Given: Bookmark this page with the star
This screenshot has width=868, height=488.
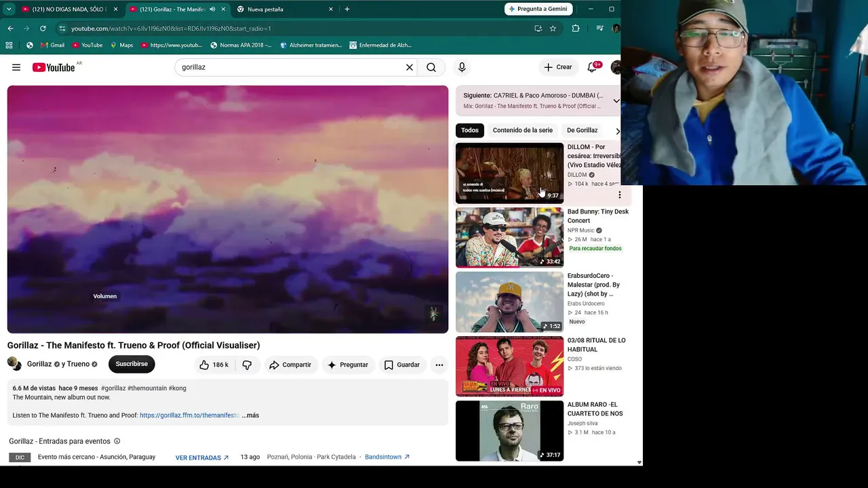Looking at the screenshot, I should click(x=553, y=28).
